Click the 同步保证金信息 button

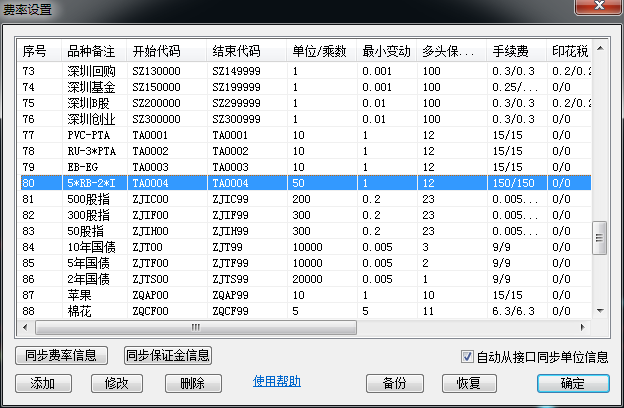click(168, 355)
